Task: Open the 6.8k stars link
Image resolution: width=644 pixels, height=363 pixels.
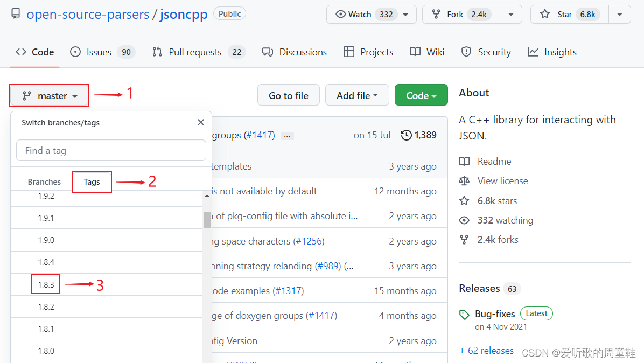Action: (497, 201)
